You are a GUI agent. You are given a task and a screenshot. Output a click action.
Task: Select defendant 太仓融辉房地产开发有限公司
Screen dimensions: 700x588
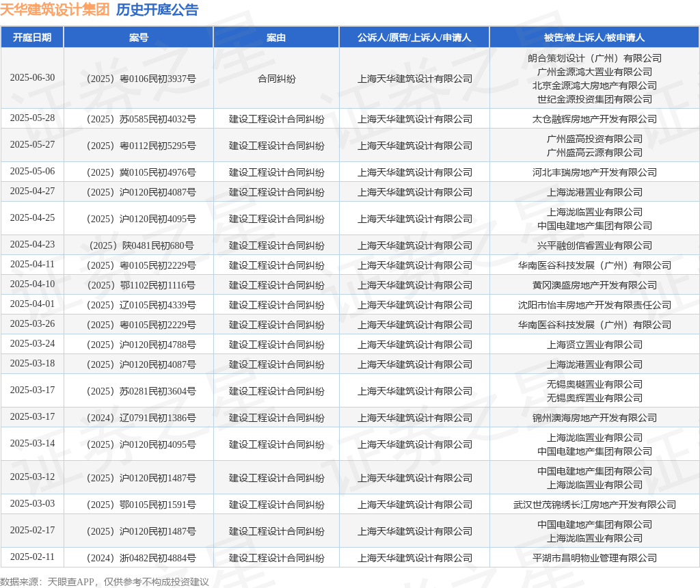click(x=594, y=119)
